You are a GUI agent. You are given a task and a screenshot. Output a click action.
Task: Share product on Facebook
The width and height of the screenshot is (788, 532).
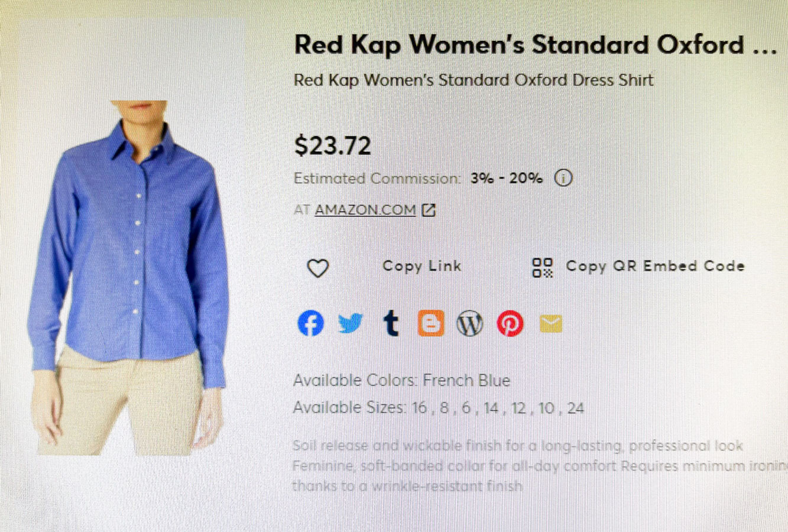pyautogui.click(x=310, y=323)
